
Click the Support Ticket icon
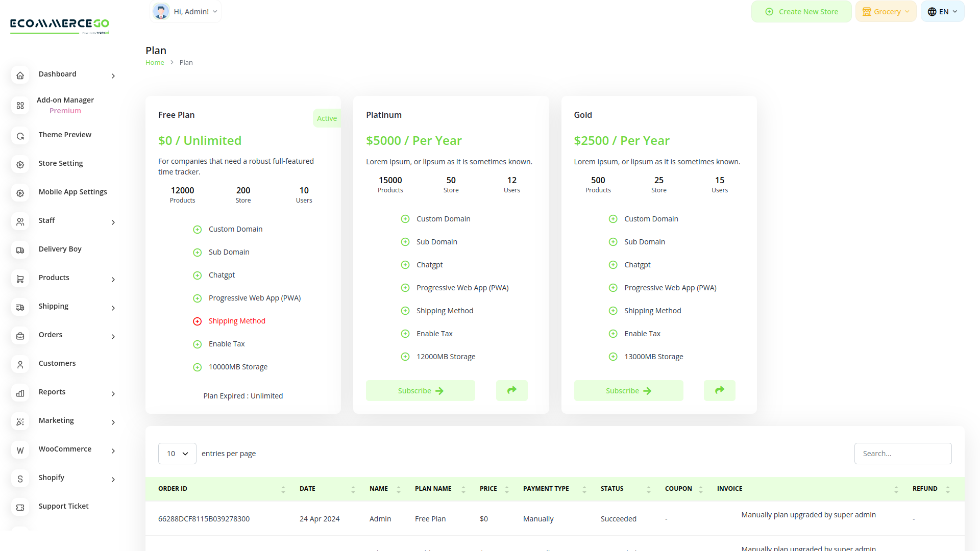pos(20,507)
